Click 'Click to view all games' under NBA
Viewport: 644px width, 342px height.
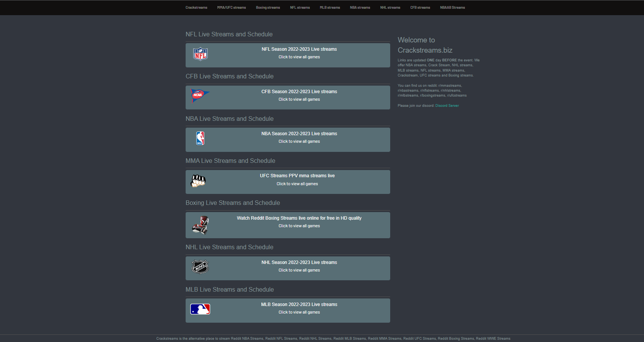(299, 142)
